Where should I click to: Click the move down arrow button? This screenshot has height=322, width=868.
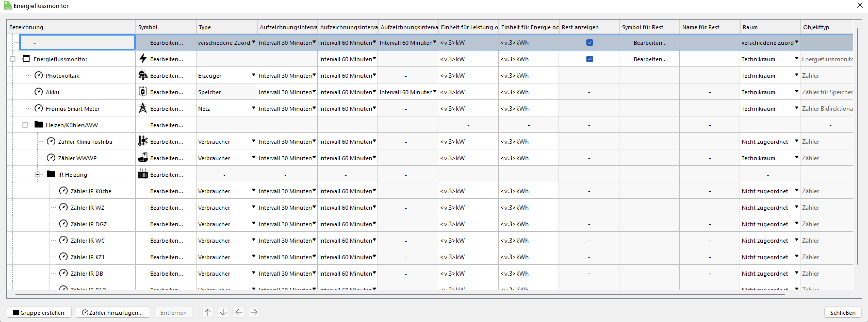point(223,312)
